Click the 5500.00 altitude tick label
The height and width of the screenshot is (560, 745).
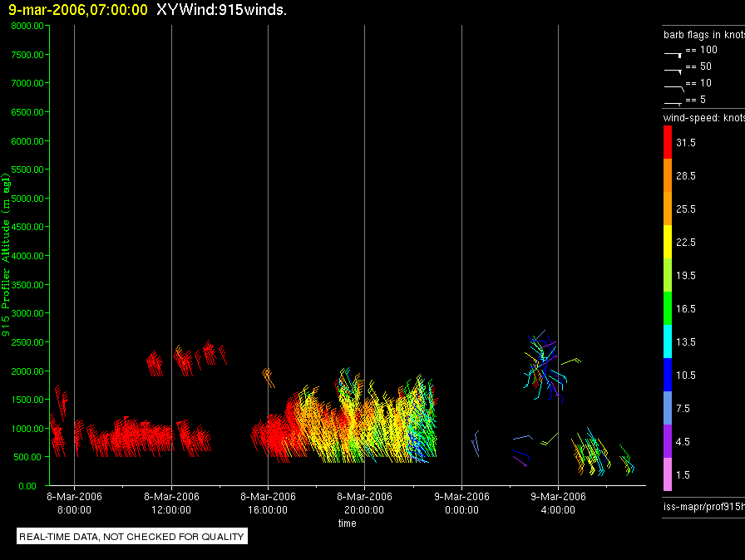[x=27, y=169]
